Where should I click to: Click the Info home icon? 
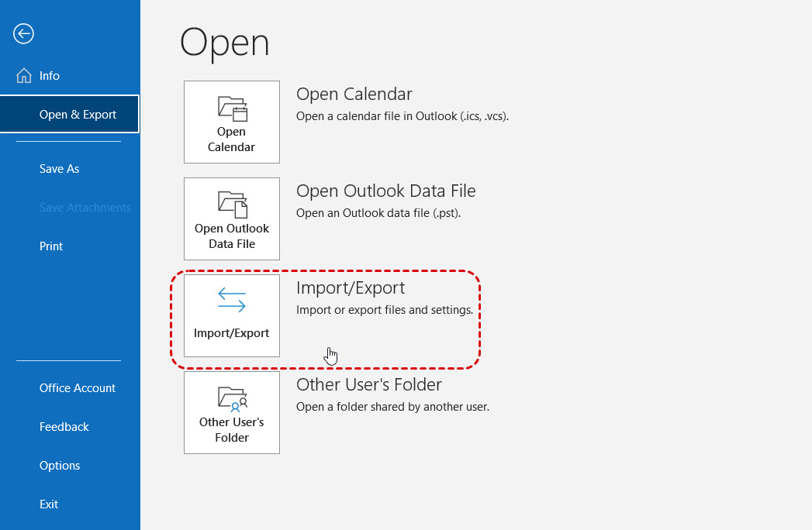coord(24,76)
